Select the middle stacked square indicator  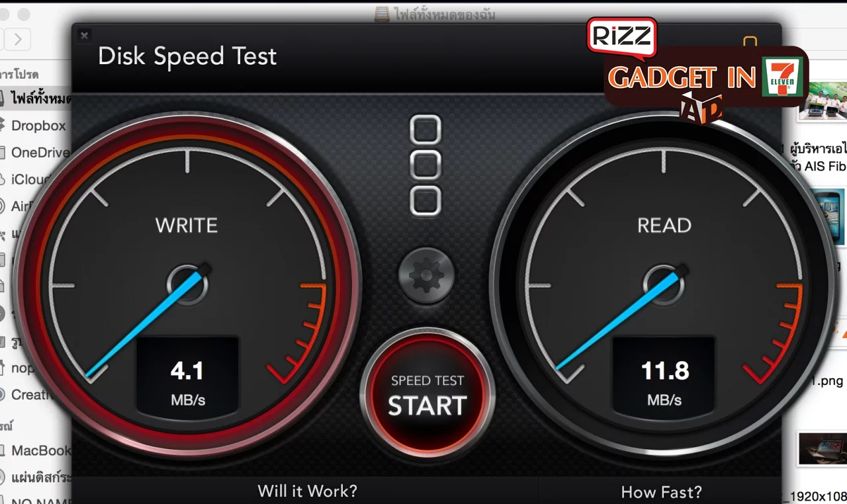[425, 165]
